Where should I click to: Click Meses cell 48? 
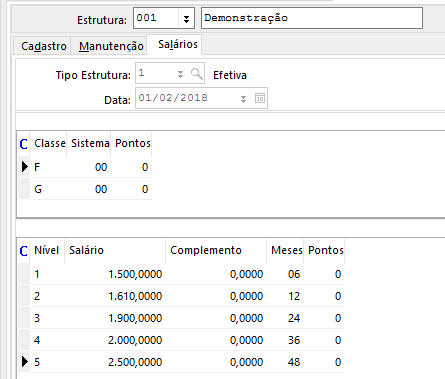[x=286, y=362]
